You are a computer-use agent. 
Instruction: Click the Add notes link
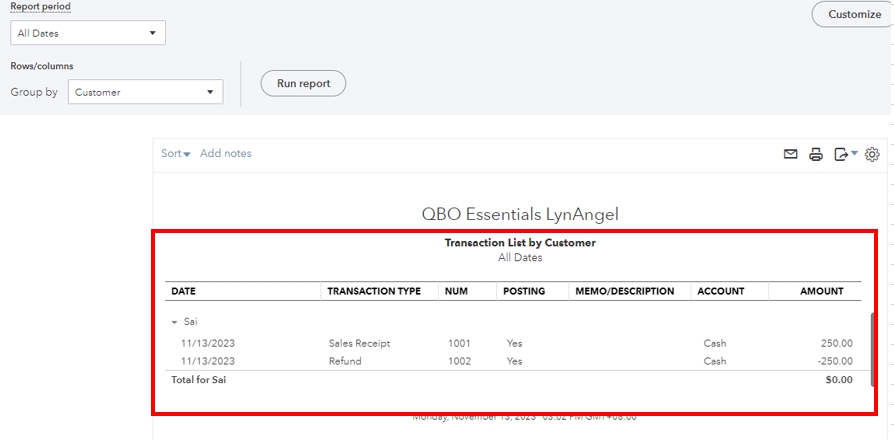click(x=226, y=154)
